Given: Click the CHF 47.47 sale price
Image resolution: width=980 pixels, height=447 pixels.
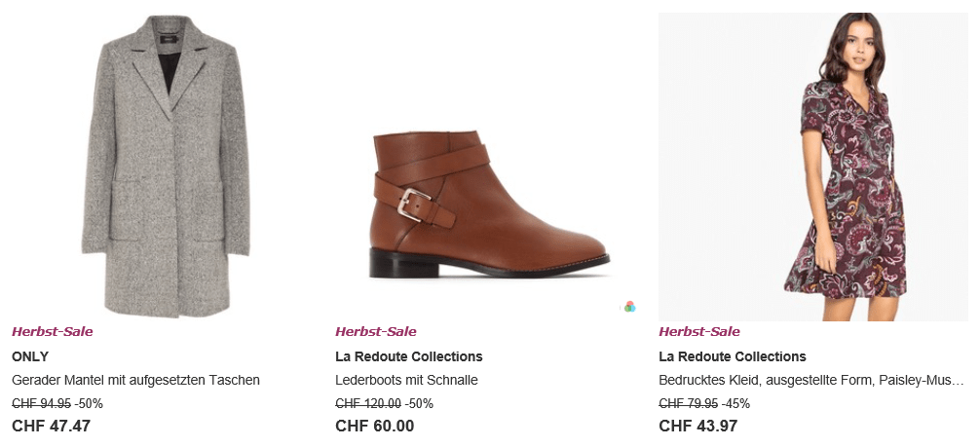Looking at the screenshot, I should tap(51, 426).
